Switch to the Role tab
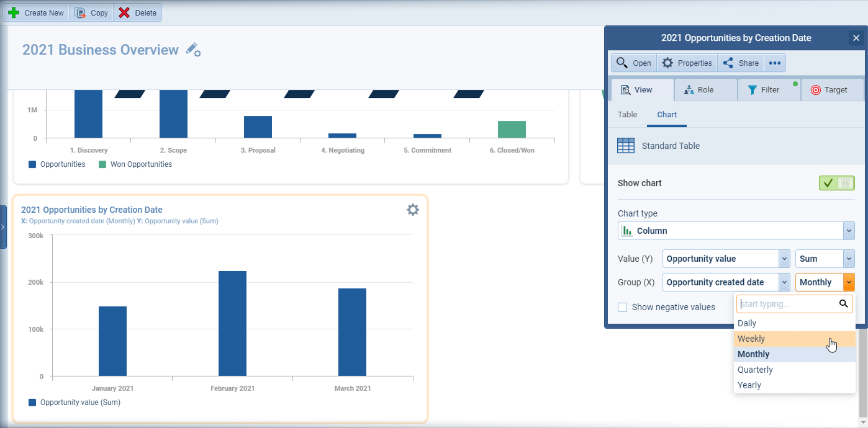 705,89
